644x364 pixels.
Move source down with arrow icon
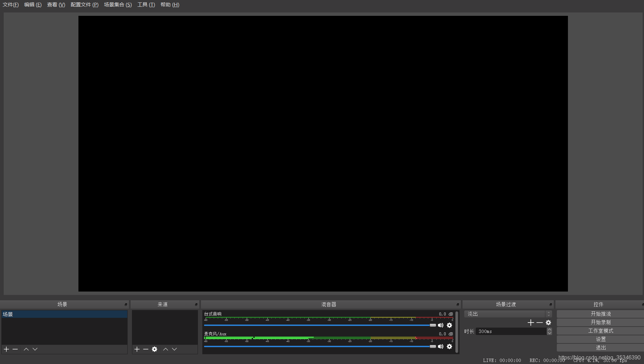[x=174, y=349]
